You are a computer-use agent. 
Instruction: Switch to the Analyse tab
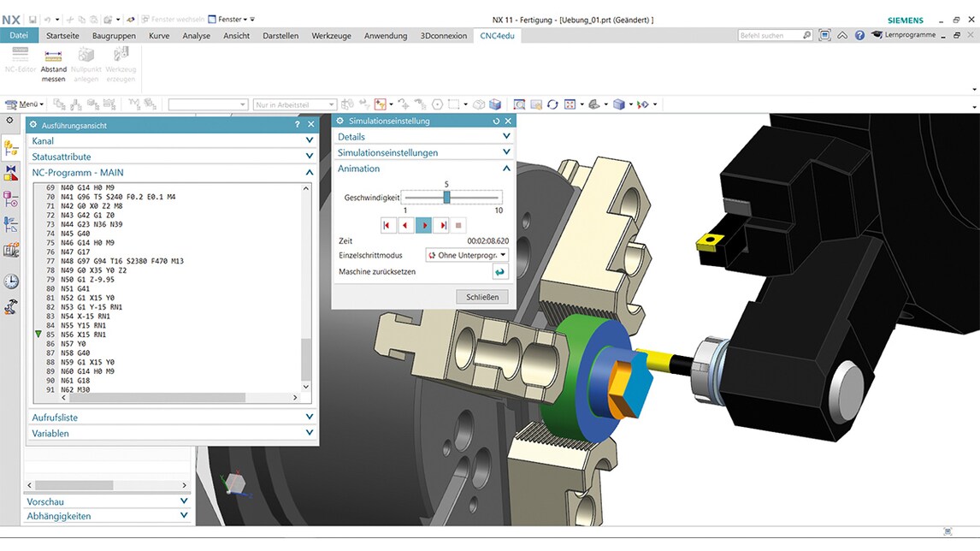tap(196, 36)
